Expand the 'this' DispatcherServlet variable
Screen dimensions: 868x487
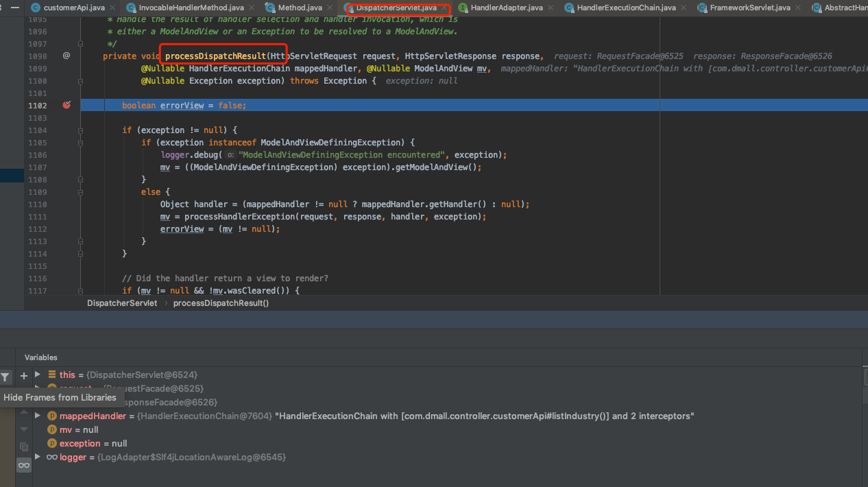[38, 375]
